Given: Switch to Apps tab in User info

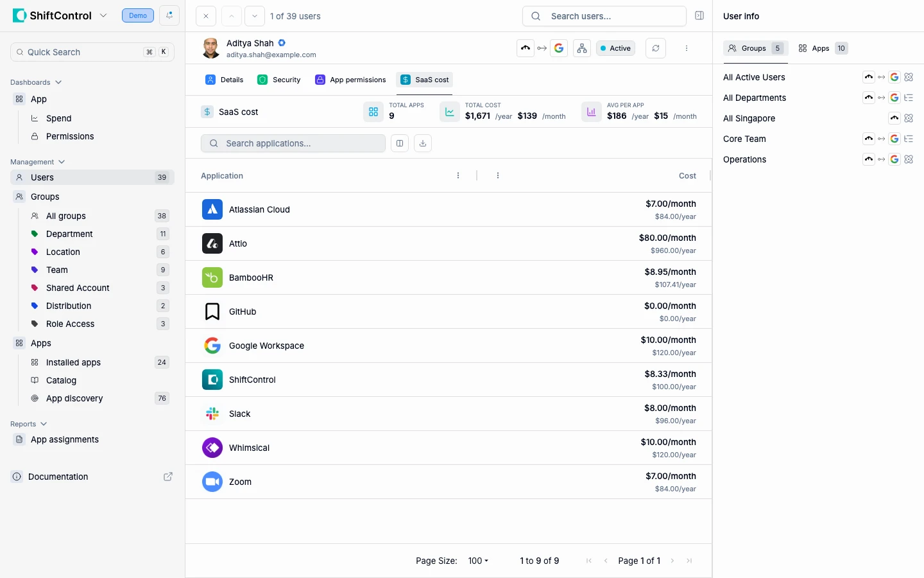Looking at the screenshot, I should click(823, 48).
